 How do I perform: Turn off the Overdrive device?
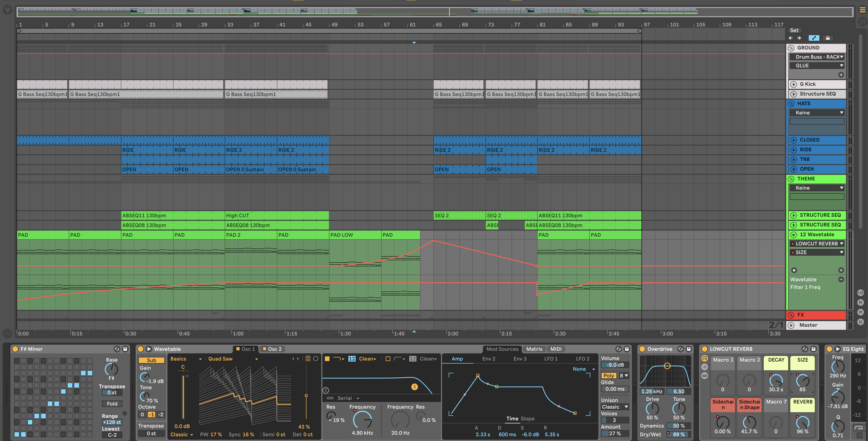(642, 349)
